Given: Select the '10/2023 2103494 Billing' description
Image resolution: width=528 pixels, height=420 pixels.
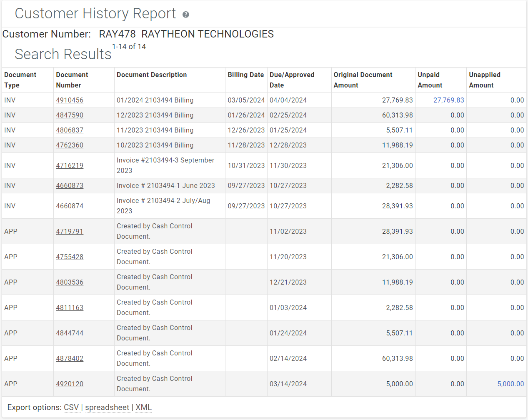Looking at the screenshot, I should (155, 145).
